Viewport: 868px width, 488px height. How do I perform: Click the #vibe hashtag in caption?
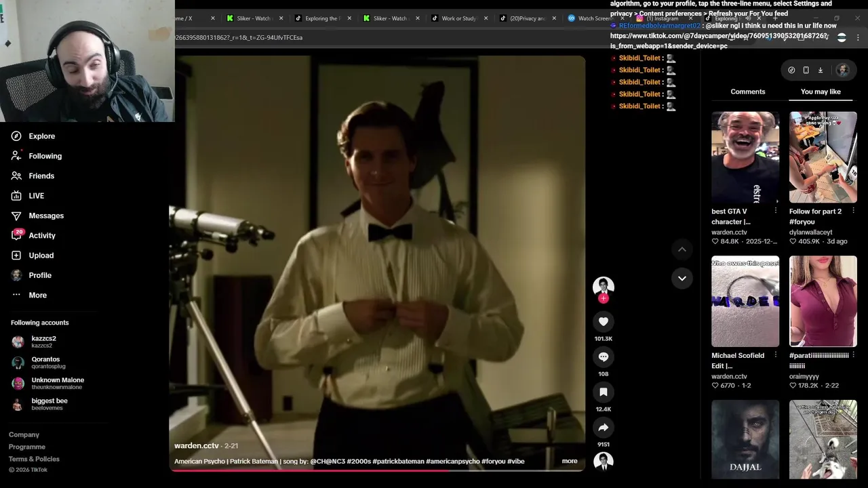(516, 462)
